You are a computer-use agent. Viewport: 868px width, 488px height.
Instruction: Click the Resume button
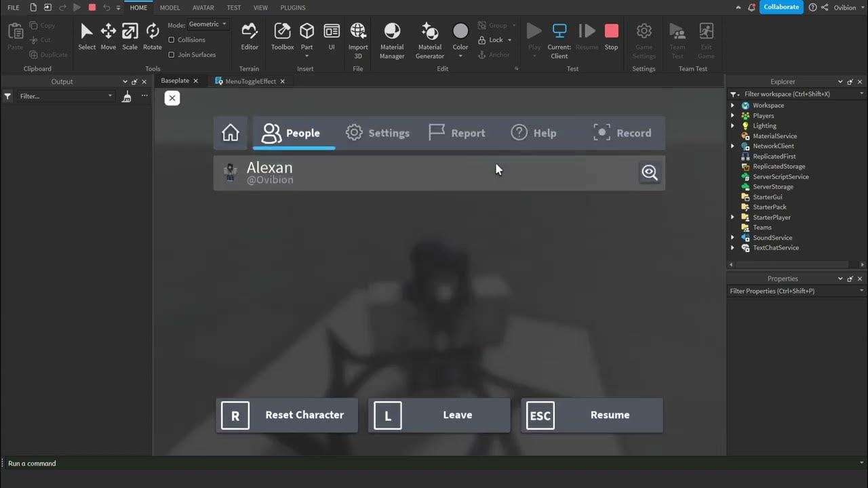(x=592, y=415)
